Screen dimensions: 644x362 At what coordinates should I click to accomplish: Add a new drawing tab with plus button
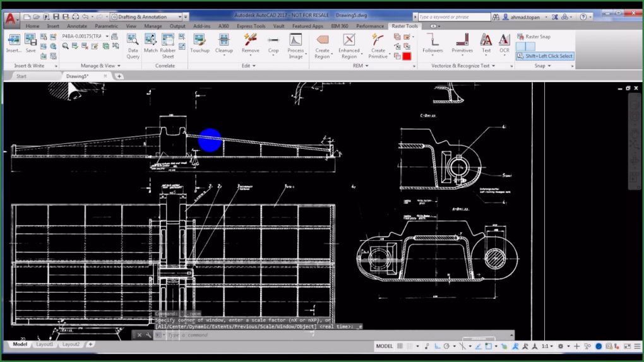point(119,76)
